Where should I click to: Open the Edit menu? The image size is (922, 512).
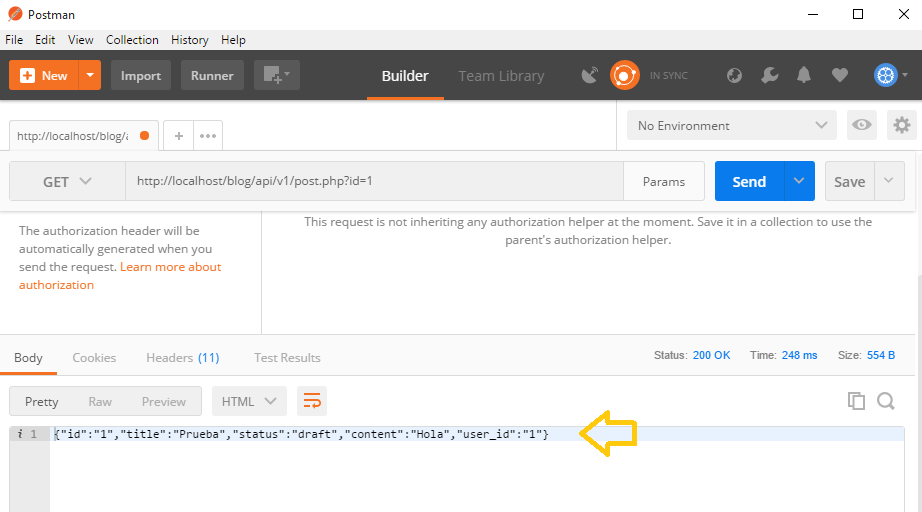tap(45, 40)
